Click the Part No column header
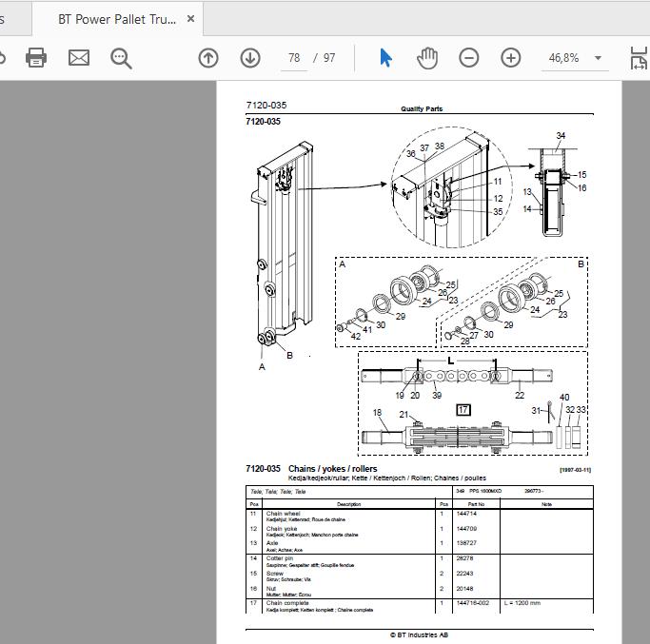The height and width of the screenshot is (644, 650). (476, 504)
